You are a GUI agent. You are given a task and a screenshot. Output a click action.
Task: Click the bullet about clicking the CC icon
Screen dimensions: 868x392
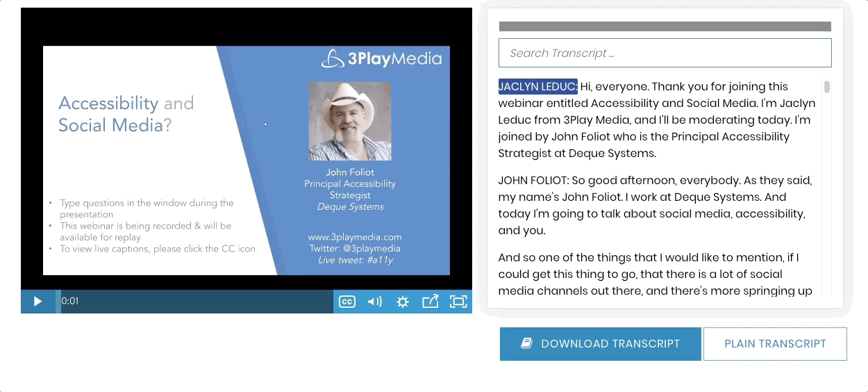click(x=158, y=248)
